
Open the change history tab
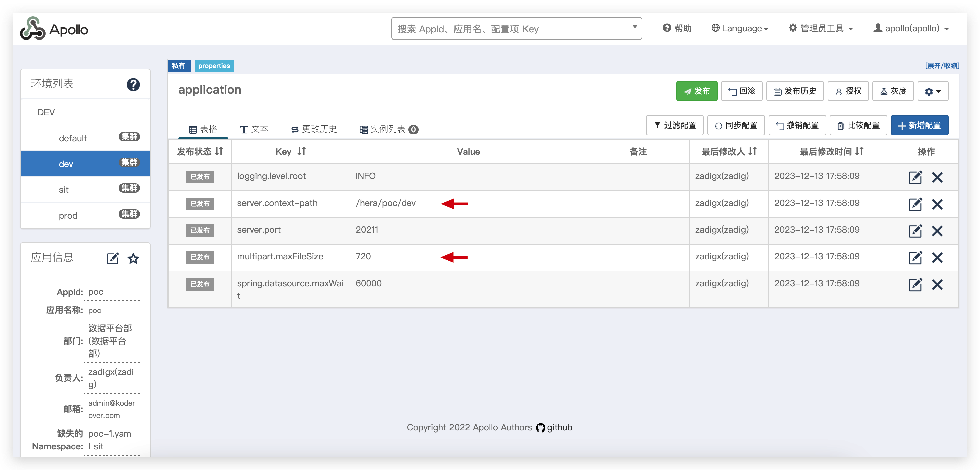point(314,129)
